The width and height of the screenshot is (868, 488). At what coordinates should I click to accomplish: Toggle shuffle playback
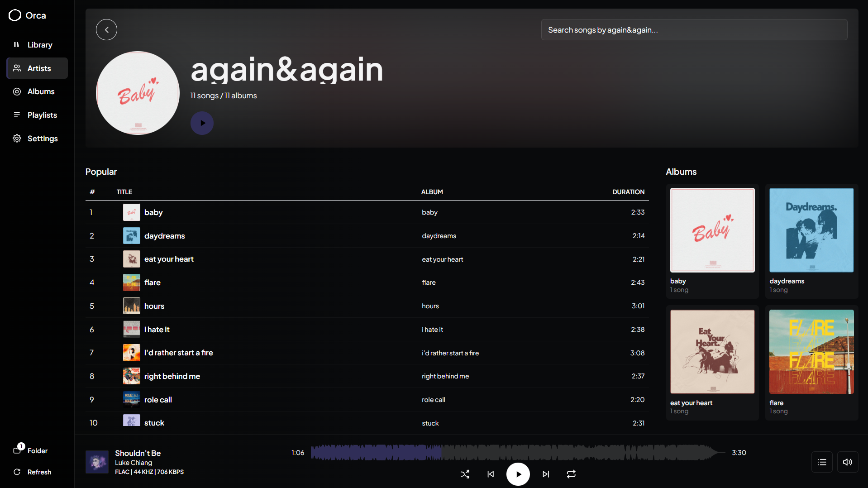click(465, 474)
